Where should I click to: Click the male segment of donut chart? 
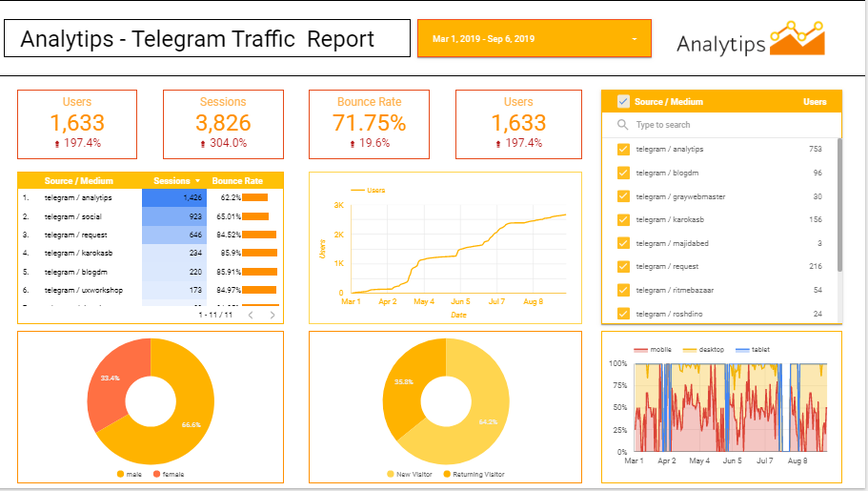[191, 419]
